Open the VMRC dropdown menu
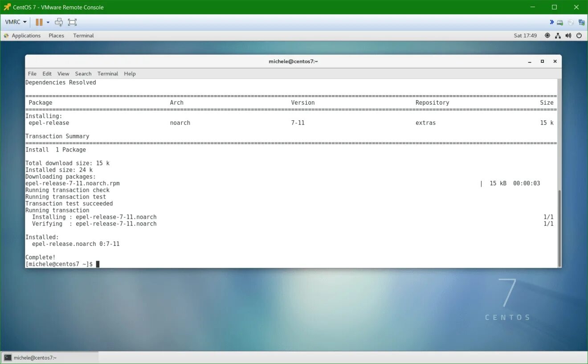 16,22
